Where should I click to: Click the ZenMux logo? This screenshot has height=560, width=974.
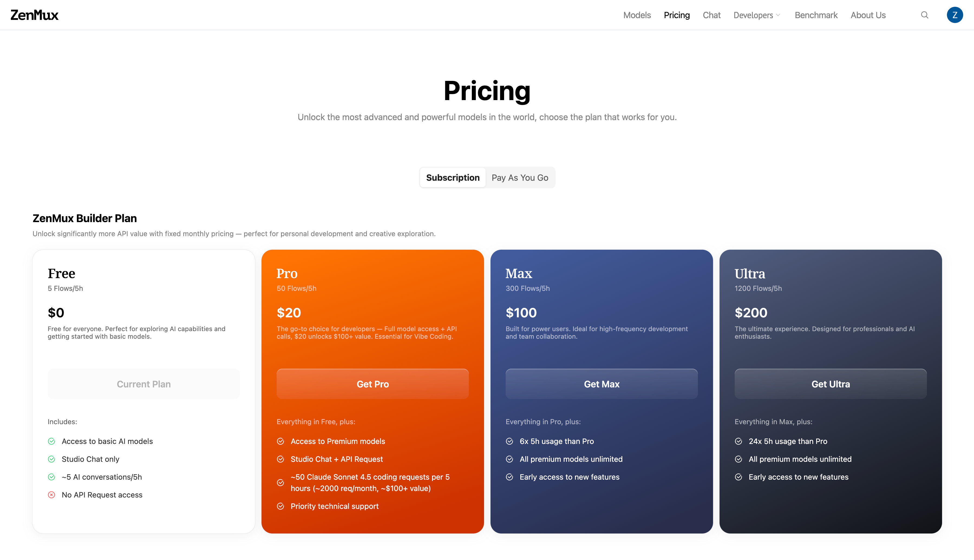coord(34,15)
